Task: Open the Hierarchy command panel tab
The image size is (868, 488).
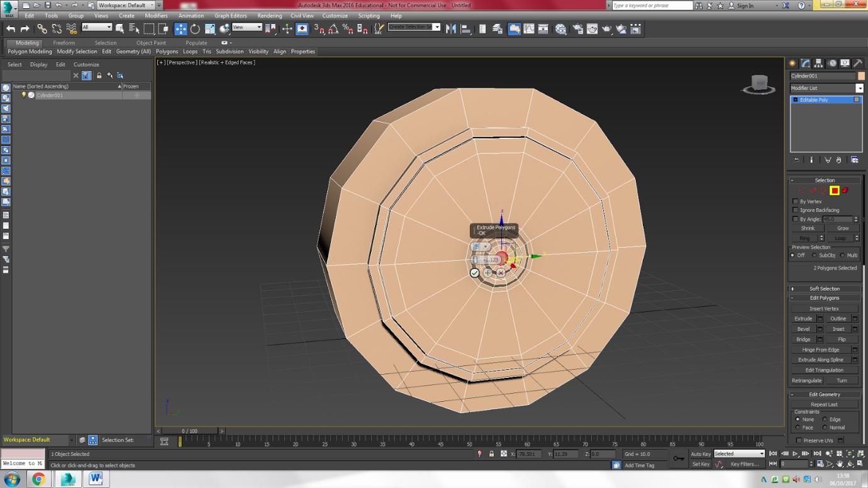Action: [819, 63]
